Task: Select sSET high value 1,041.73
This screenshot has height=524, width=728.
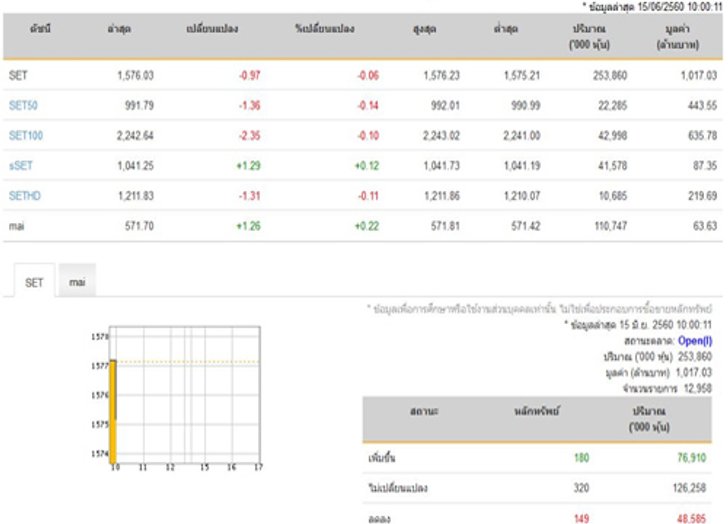Action: click(x=442, y=166)
